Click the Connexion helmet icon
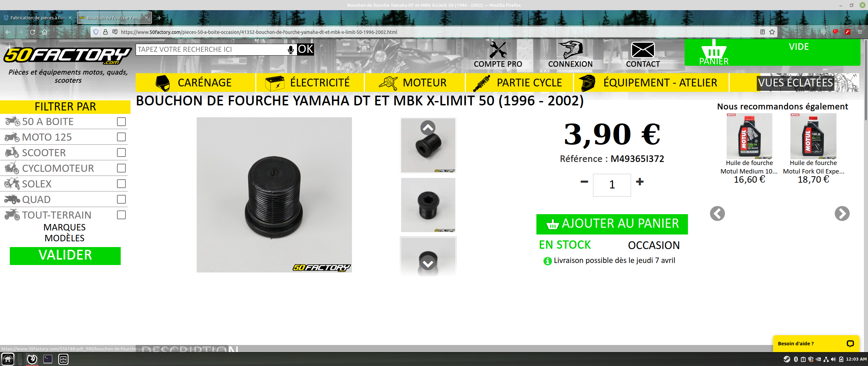Screen dimensions: 868x366 pos(571,50)
